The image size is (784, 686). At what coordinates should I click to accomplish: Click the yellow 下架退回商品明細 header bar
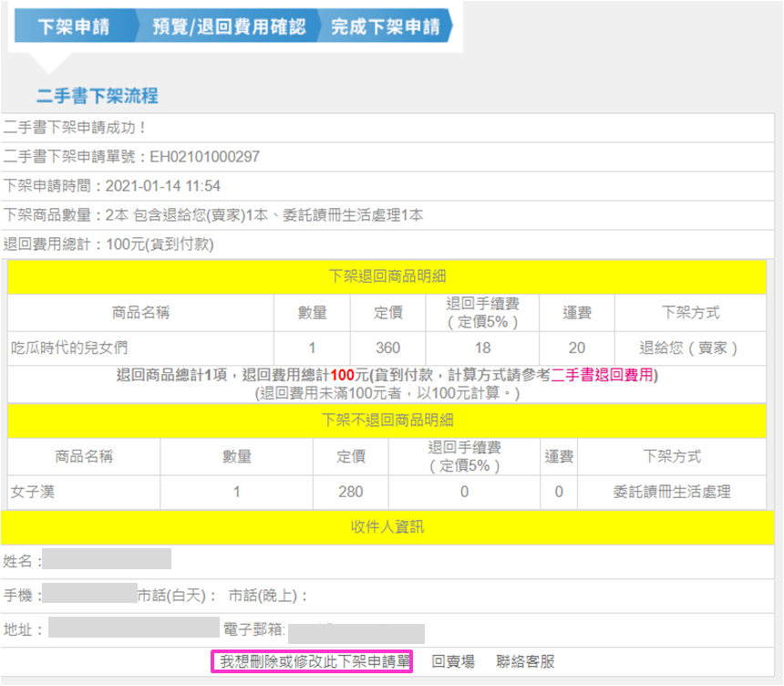click(x=387, y=276)
